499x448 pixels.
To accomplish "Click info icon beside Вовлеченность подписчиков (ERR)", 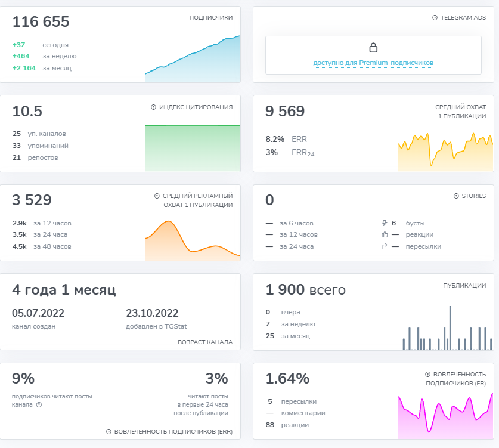I will point(109,432).
